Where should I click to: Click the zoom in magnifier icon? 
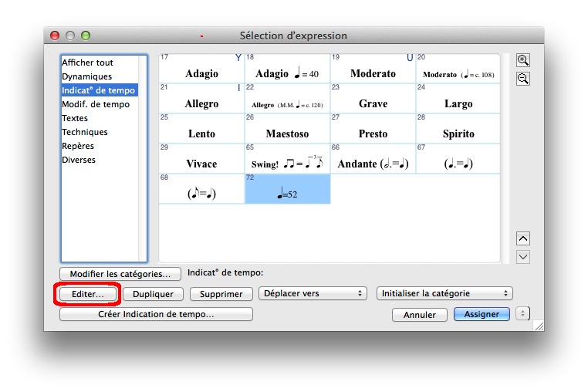[523, 61]
